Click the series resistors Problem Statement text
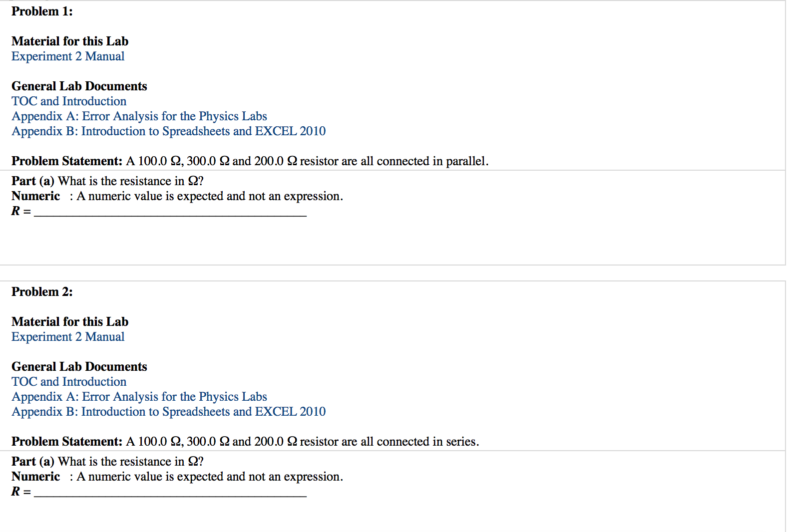Viewport: 788px width, 532px height. (245, 442)
